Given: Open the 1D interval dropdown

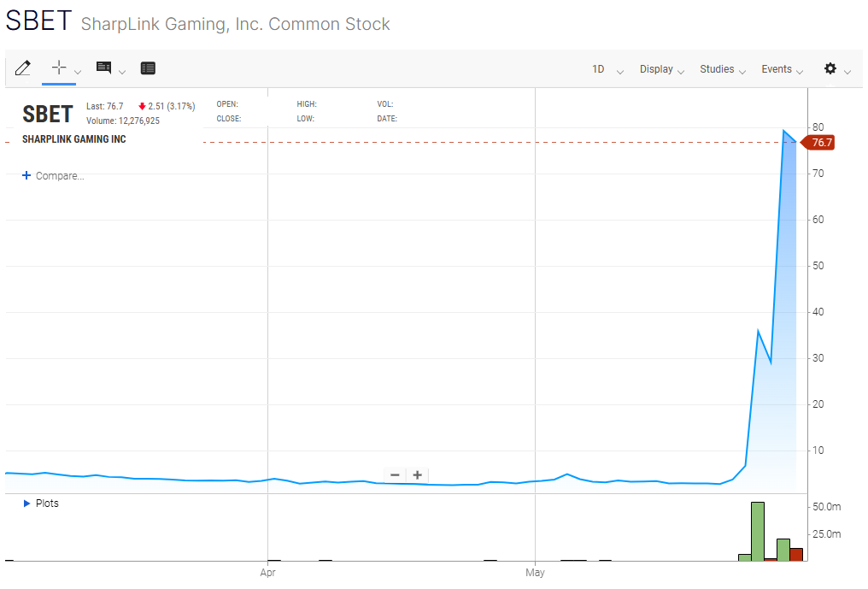Looking at the screenshot, I should click(x=599, y=69).
